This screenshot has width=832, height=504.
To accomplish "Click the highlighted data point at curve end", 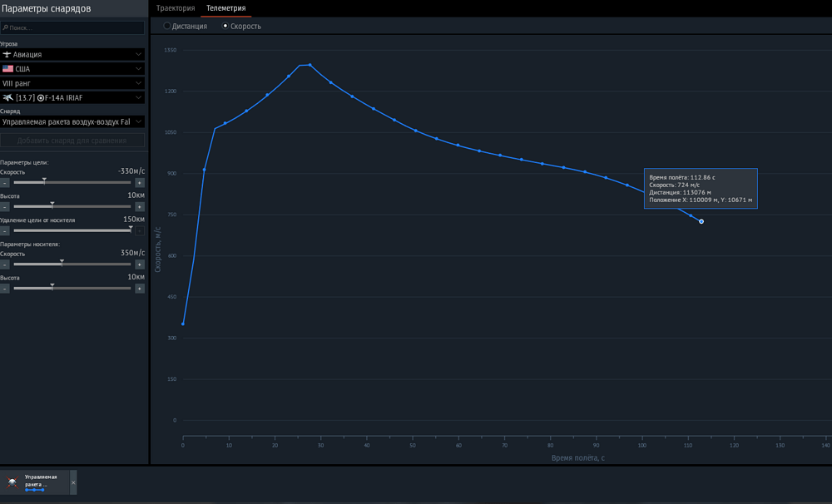I will 701,221.
